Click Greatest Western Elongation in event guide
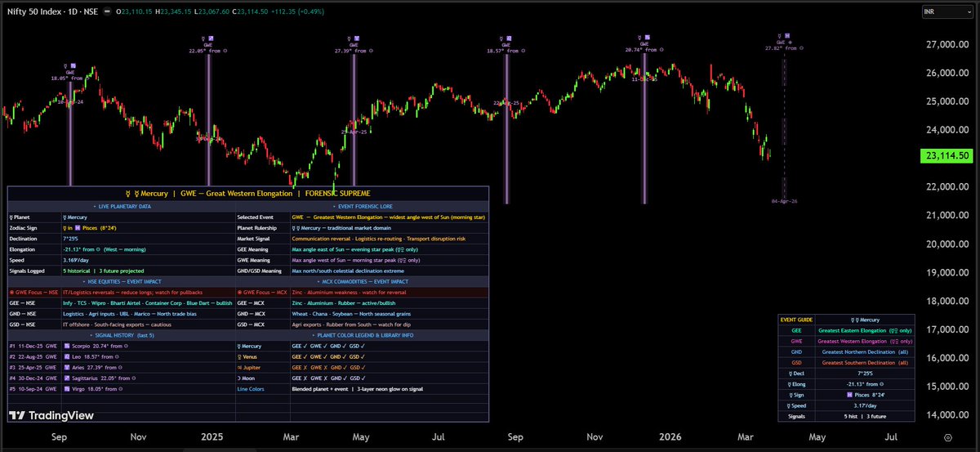Image resolution: width=980 pixels, height=452 pixels. [x=864, y=340]
